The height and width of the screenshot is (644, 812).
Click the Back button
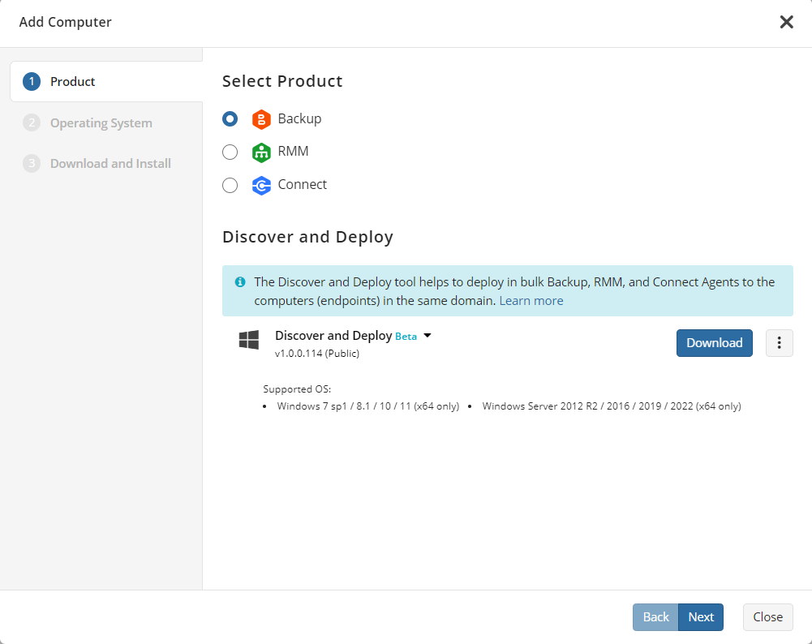click(655, 617)
